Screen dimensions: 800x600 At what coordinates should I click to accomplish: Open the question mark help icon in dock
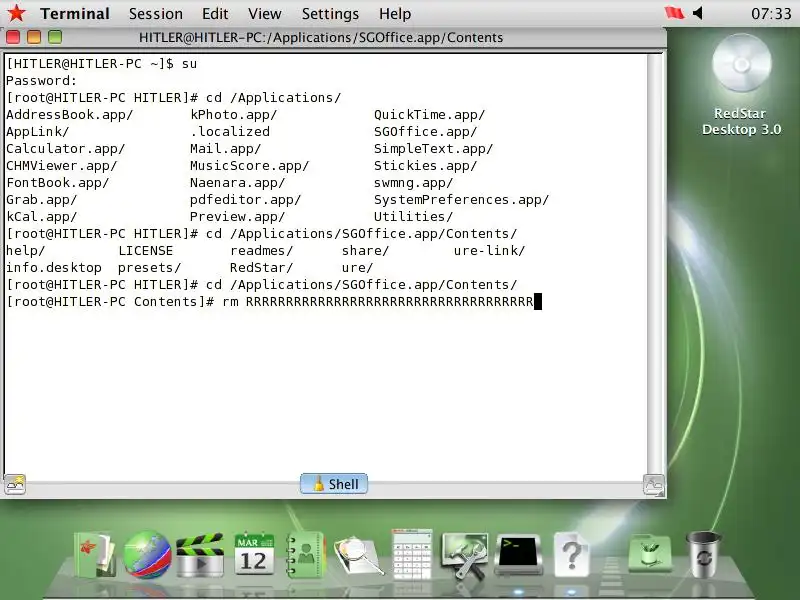coord(571,555)
